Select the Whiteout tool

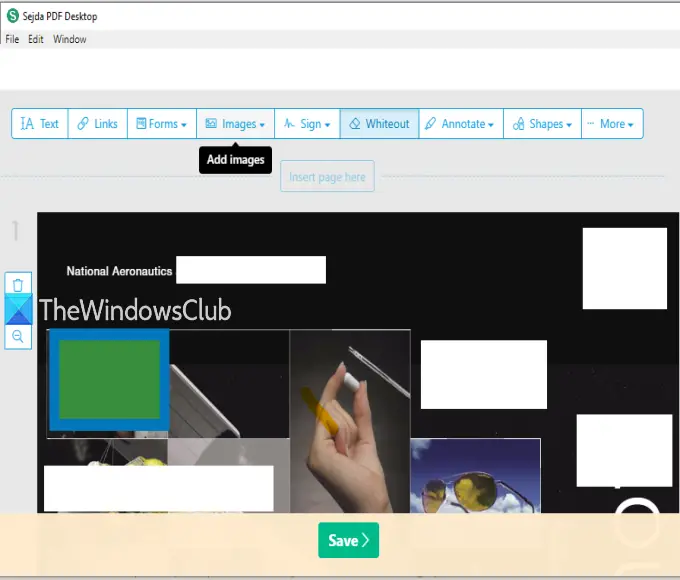pyautogui.click(x=379, y=124)
